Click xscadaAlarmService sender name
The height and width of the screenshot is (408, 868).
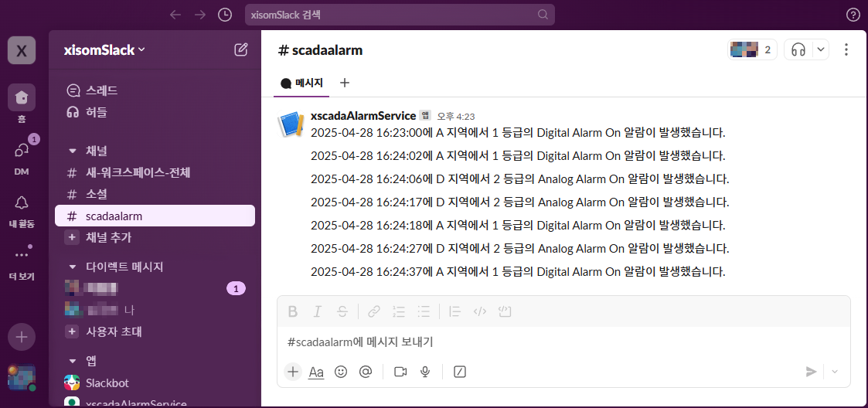point(363,116)
